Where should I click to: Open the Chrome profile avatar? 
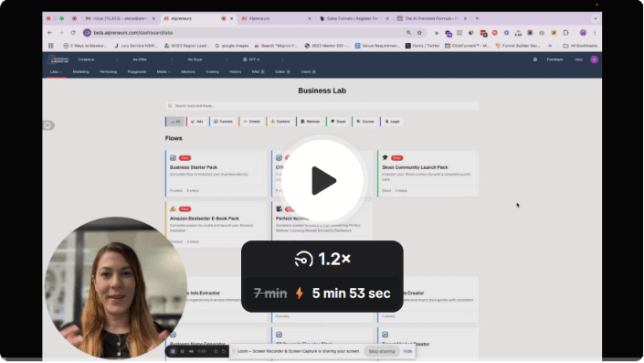click(x=583, y=33)
